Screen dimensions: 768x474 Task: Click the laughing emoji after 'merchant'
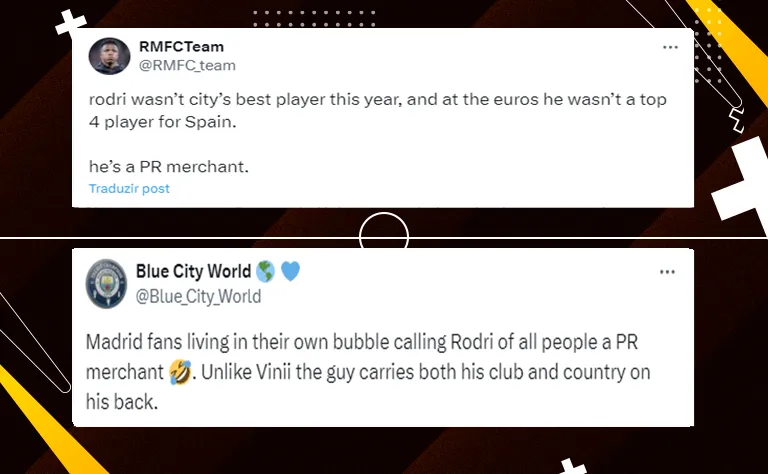point(180,372)
